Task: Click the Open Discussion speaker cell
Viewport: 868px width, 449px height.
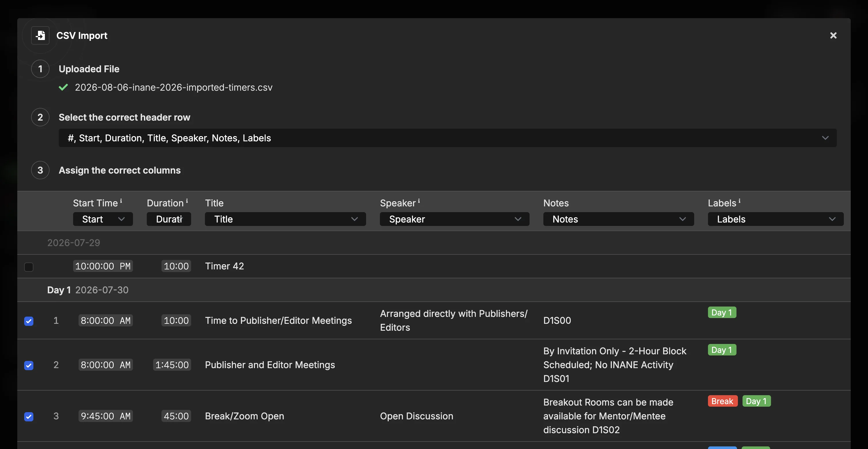Action: tap(416, 416)
